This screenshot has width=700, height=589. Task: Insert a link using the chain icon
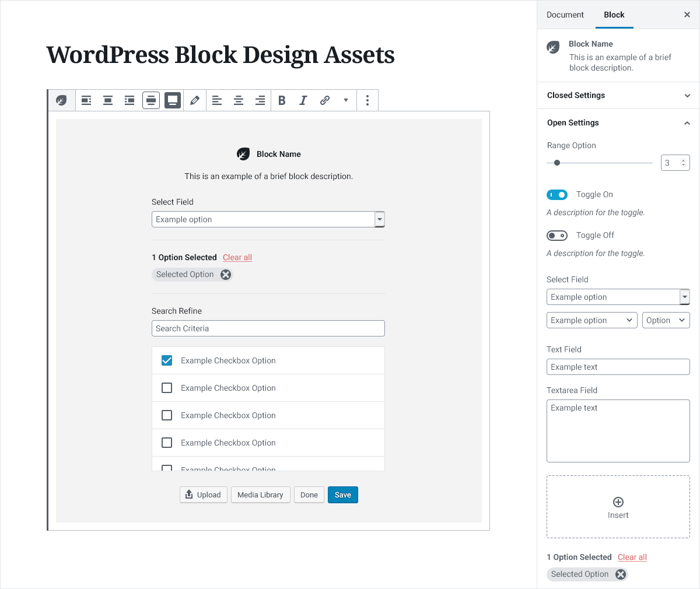pos(324,100)
